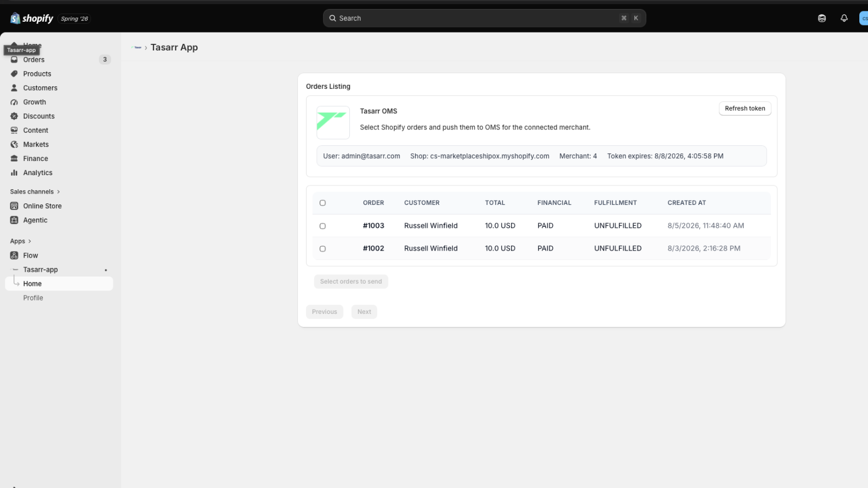Click the Next pagination button

pos(364,312)
